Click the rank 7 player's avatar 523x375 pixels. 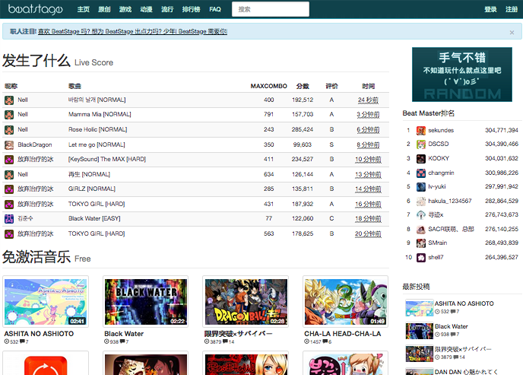click(421, 215)
